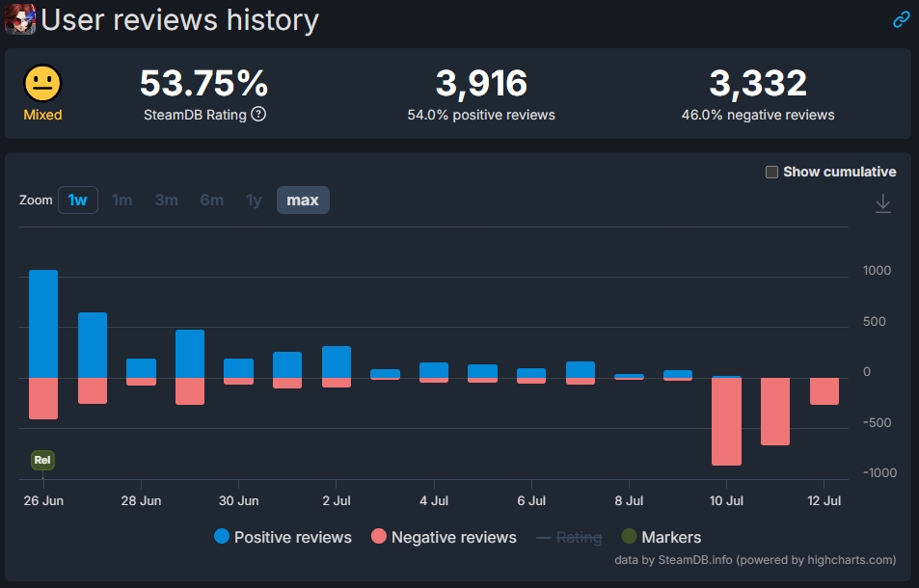919x588 pixels.
Task: Click the 12 Jul negative red bar
Action: pyautogui.click(x=824, y=391)
